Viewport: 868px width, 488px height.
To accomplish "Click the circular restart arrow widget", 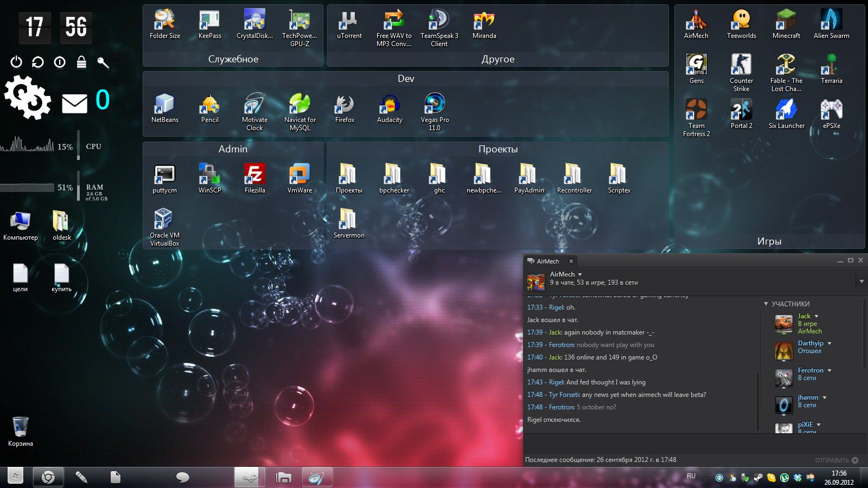I will tap(37, 62).
